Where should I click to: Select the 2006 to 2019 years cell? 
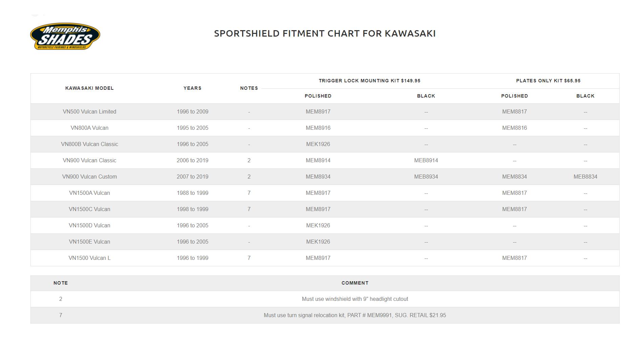coord(192,161)
